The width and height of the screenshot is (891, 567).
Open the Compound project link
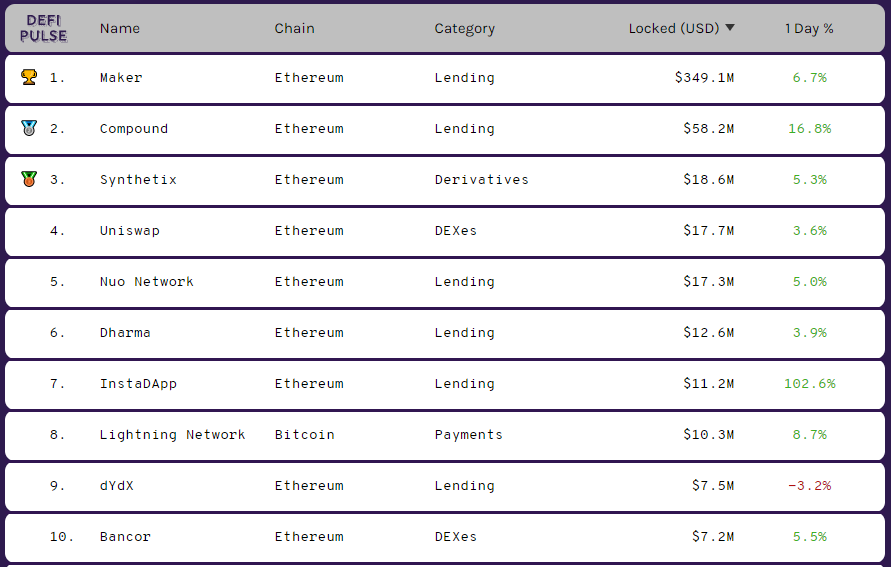134,129
